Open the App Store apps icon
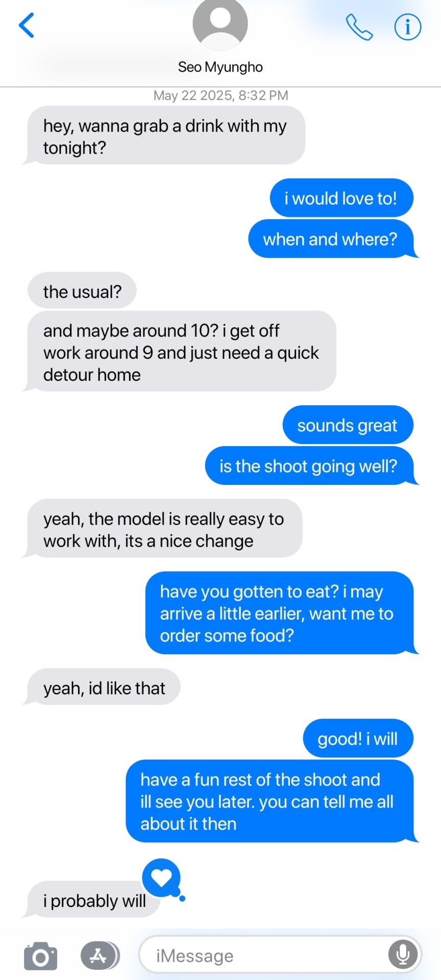Screen dimensions: 441x980 pyautogui.click(x=100, y=955)
